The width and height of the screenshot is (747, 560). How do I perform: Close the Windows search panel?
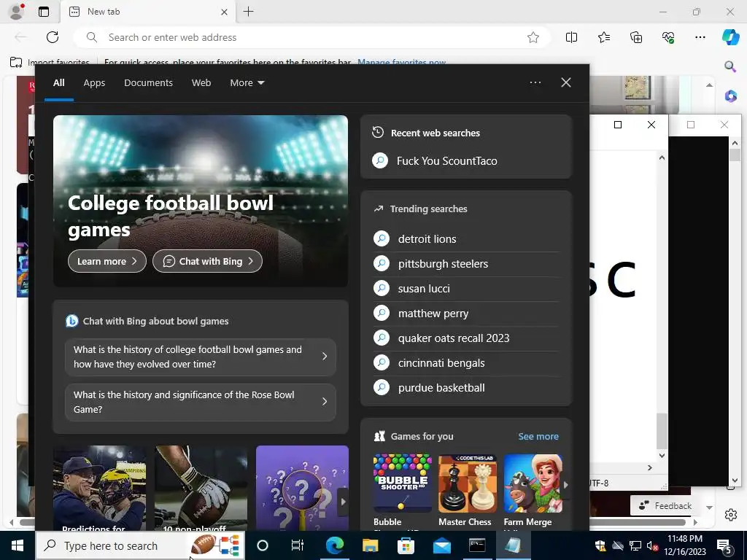(566, 82)
